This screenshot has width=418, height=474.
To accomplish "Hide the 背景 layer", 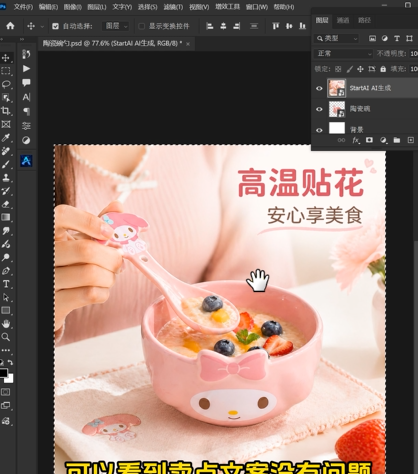I will coord(319,130).
